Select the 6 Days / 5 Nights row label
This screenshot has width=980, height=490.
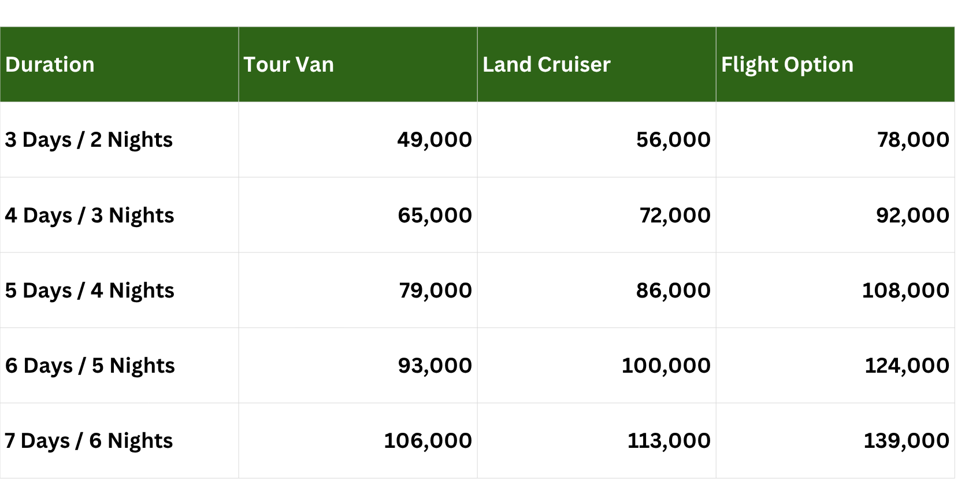pos(90,366)
